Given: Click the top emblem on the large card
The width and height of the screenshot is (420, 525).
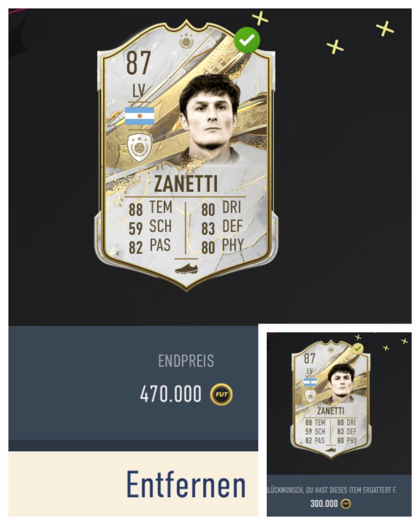Looking at the screenshot, I should [x=186, y=42].
